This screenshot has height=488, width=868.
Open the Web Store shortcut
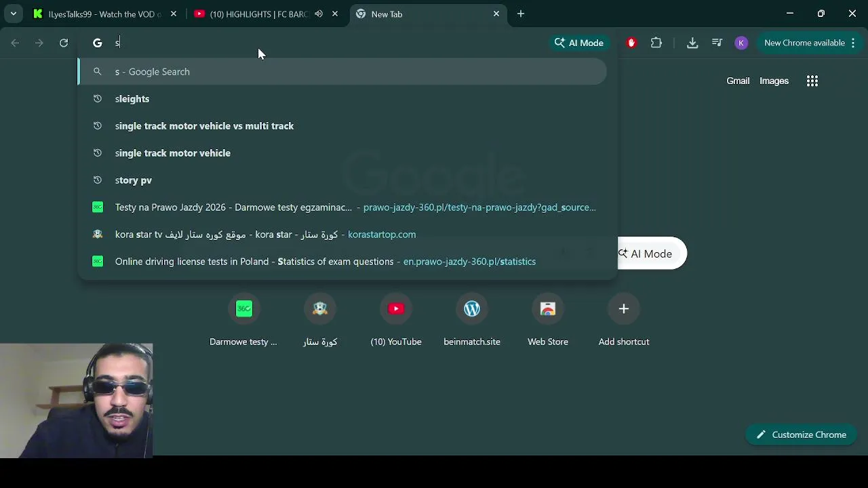[548, 322]
